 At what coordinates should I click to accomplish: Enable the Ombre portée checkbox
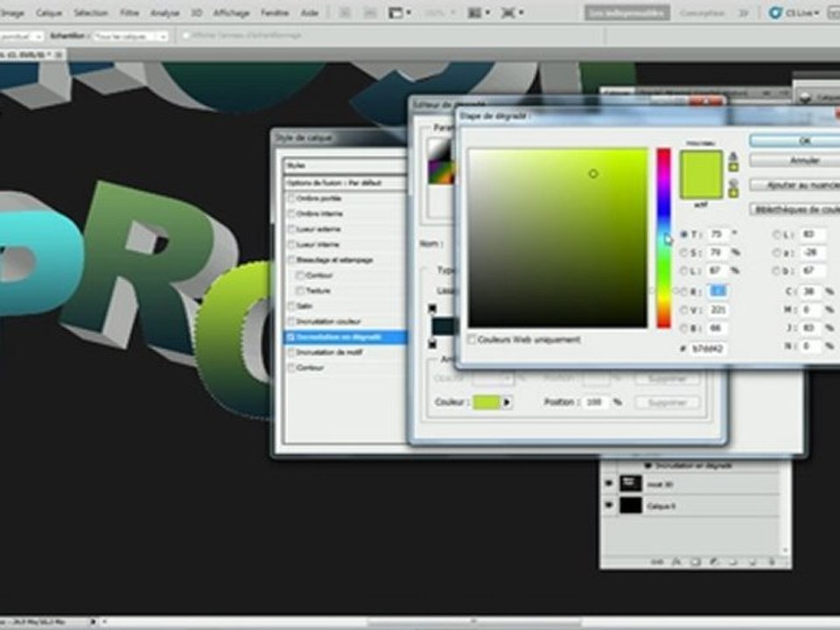click(291, 199)
